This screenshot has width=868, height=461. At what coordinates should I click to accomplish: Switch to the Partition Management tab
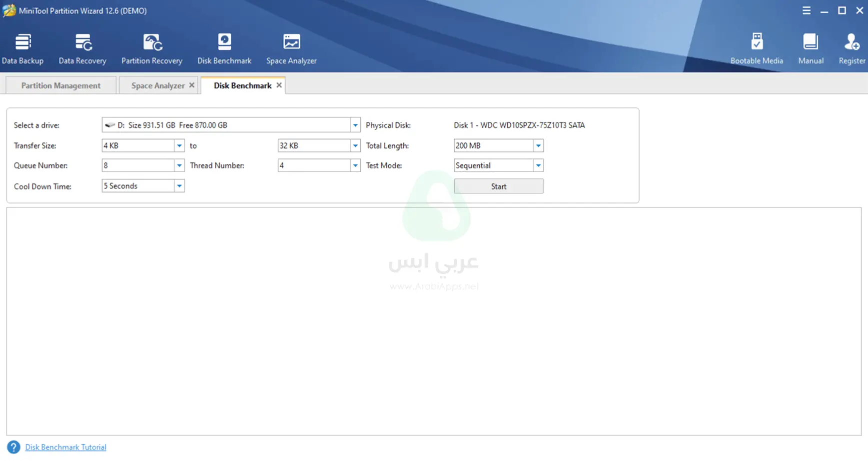[x=61, y=85]
